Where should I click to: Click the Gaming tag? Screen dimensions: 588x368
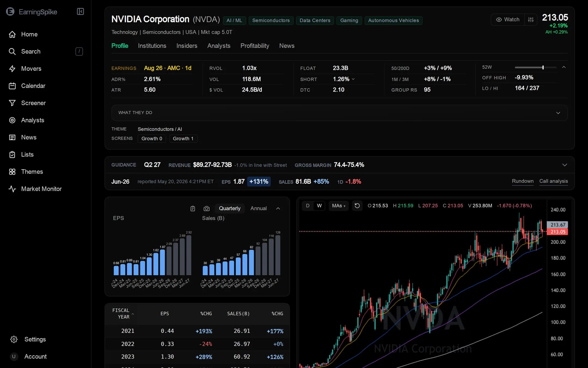349,20
